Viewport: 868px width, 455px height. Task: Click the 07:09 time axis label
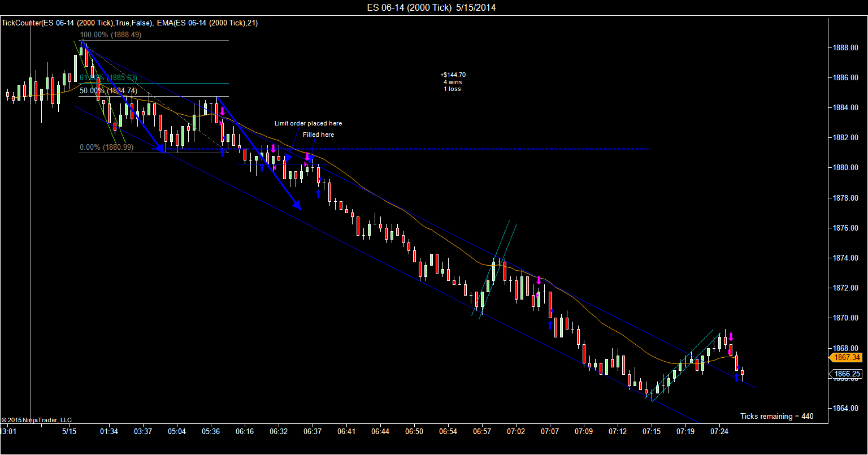click(x=584, y=431)
